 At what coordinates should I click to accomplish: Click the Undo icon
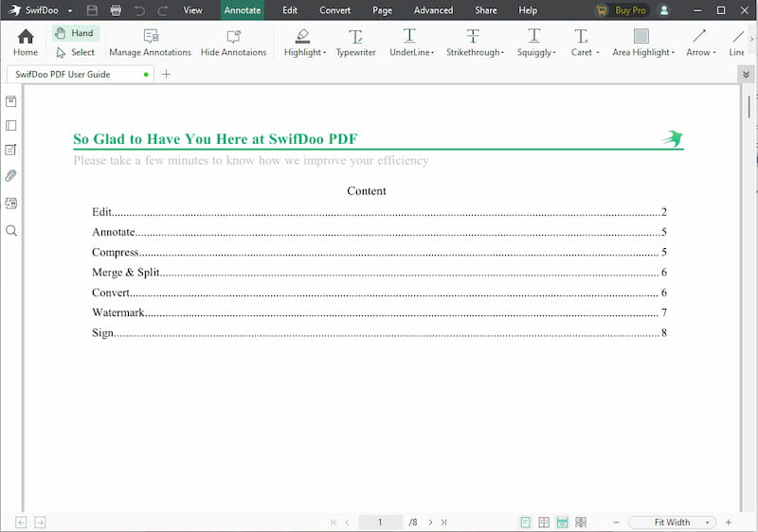[x=139, y=10]
